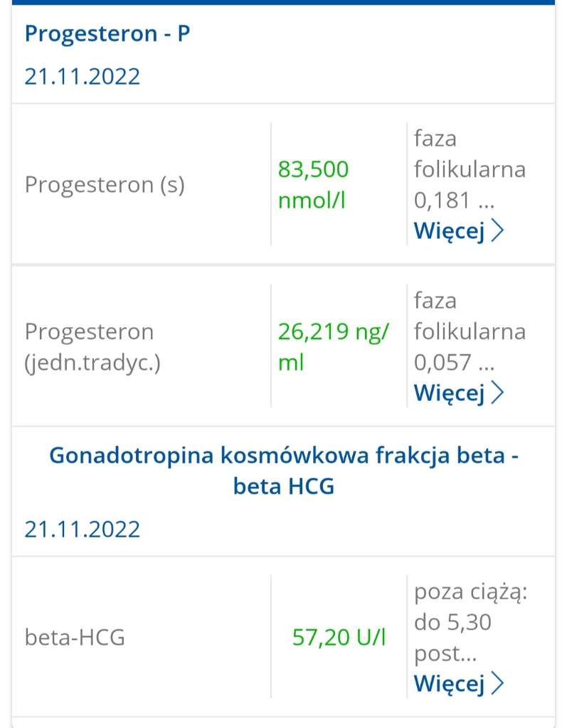Screen dimensions: 567x728
Task: Expand the chevron beside Progesteron (s) Więcej
Action: [497, 231]
